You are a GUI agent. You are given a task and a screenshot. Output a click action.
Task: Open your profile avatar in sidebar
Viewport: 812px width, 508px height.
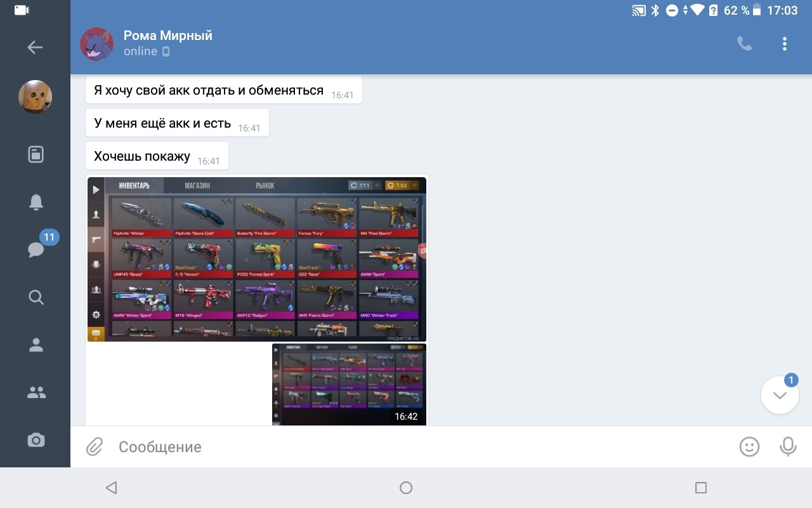[x=35, y=97]
